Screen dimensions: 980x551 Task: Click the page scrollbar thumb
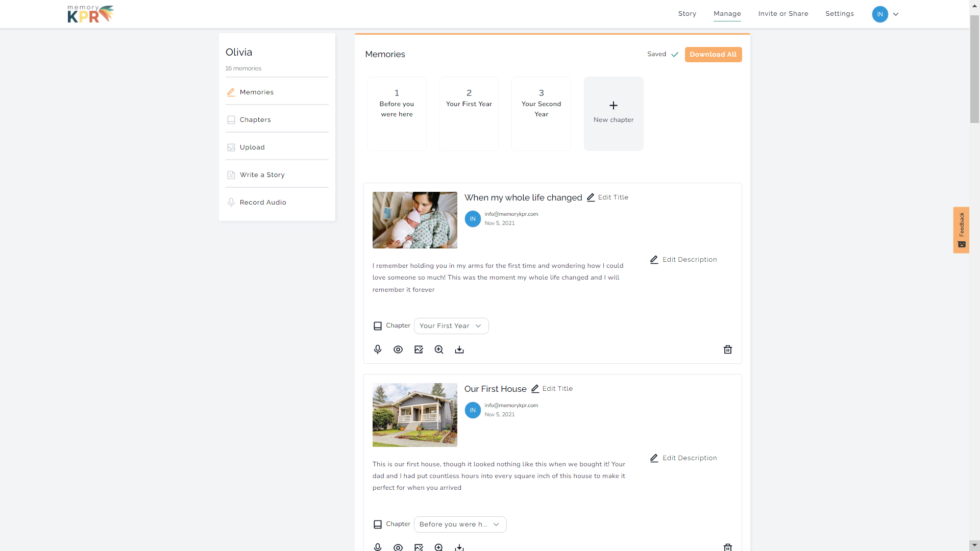pyautogui.click(x=974, y=69)
